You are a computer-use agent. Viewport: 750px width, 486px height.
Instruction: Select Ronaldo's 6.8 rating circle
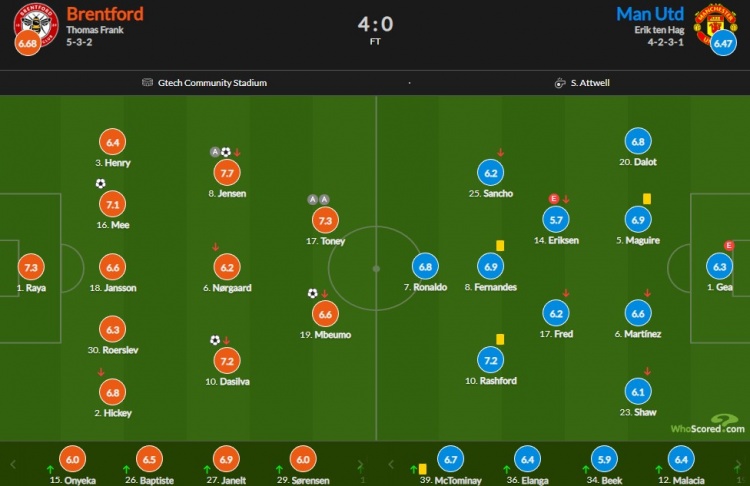click(425, 266)
